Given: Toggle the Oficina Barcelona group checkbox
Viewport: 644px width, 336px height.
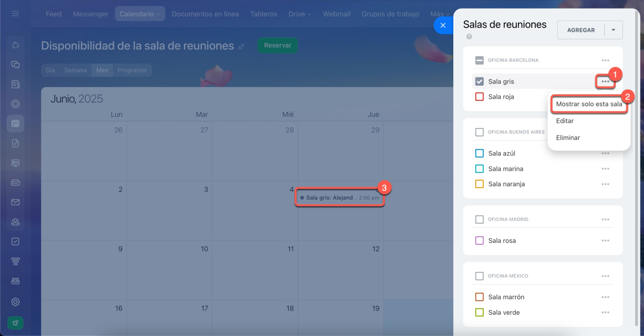Looking at the screenshot, I should click(479, 60).
